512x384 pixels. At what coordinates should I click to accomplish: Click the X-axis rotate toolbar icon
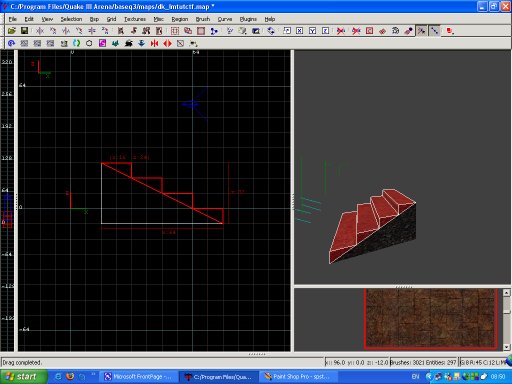pos(53,31)
